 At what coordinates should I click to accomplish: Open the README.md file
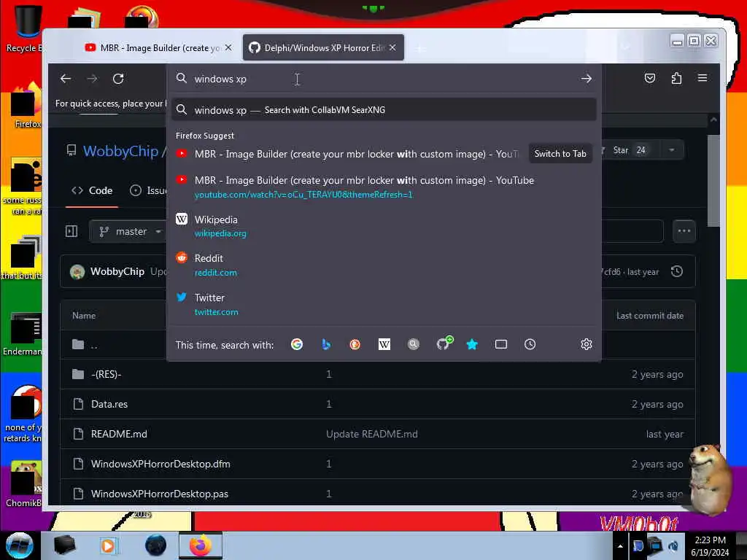pos(119,435)
